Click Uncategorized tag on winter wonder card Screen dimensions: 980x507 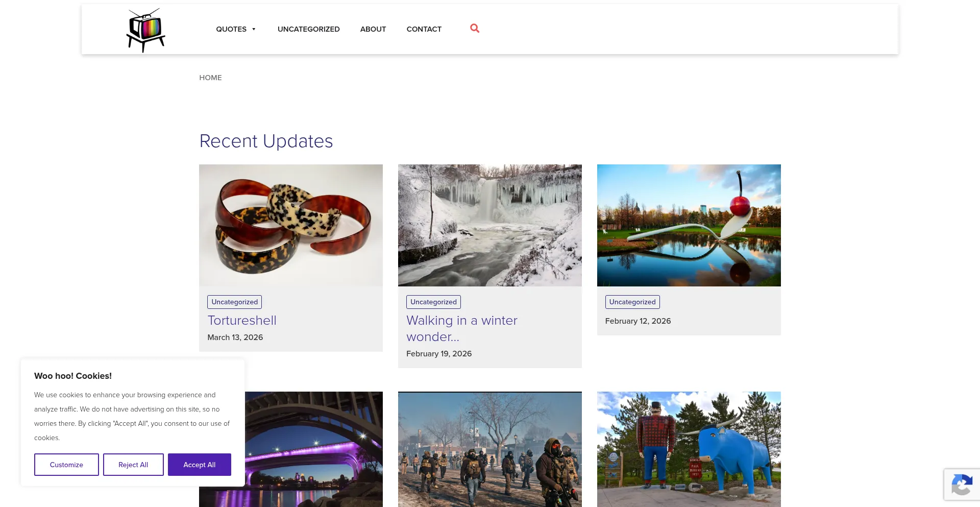pyautogui.click(x=434, y=302)
